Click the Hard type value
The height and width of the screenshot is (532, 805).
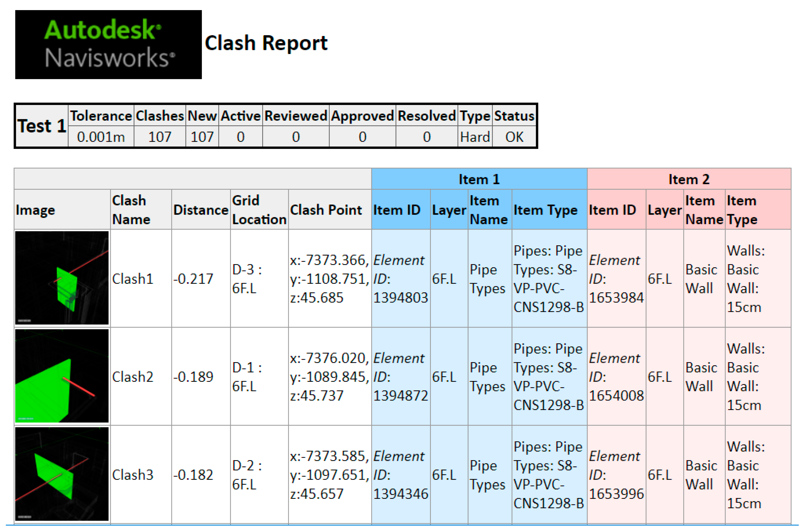click(475, 137)
